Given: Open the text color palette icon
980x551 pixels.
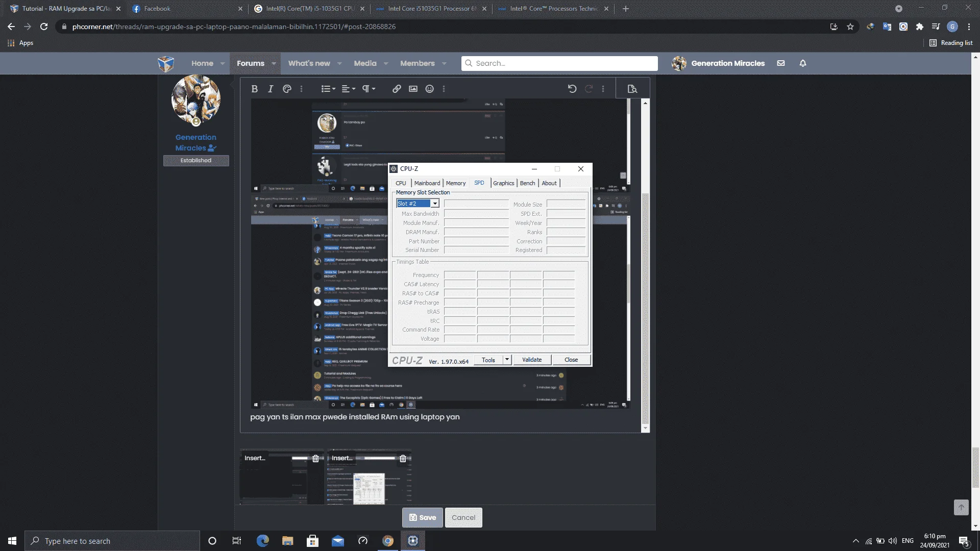Looking at the screenshot, I should click(287, 89).
